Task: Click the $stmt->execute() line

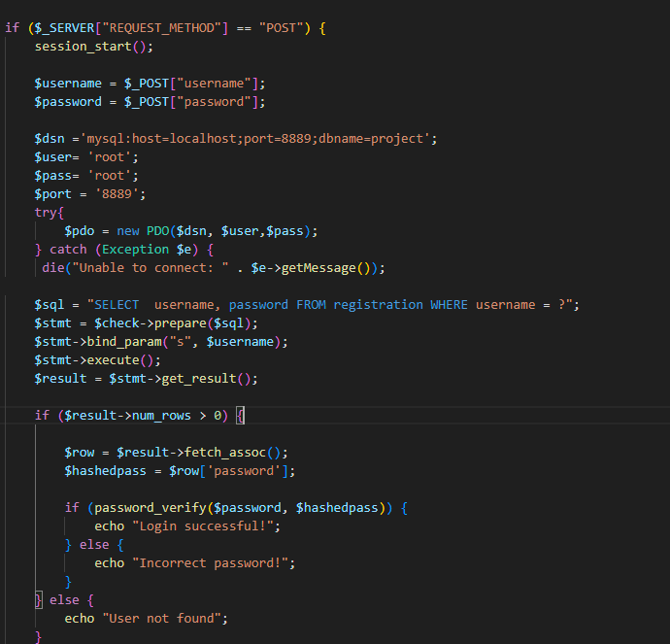Action: 97,359
